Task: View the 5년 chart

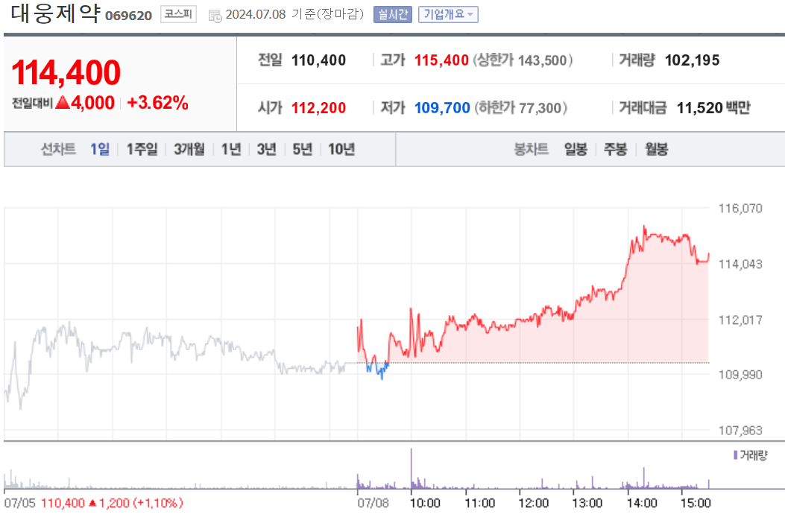Action: 303,149
